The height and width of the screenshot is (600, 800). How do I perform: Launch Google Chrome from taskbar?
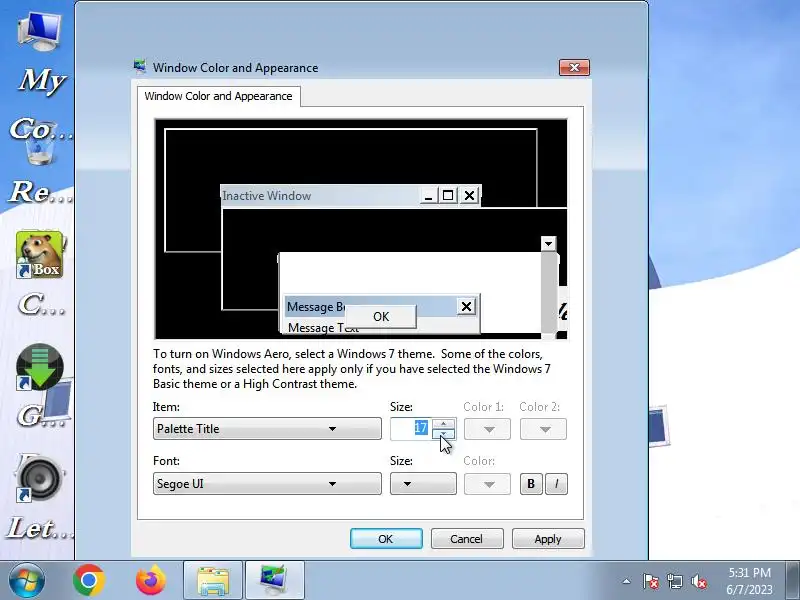[x=89, y=580]
